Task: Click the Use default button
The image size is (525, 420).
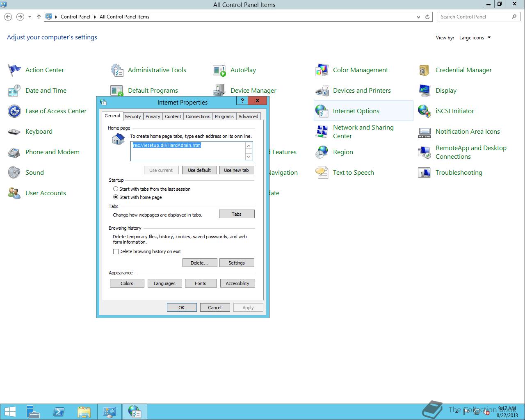Action: [199, 170]
